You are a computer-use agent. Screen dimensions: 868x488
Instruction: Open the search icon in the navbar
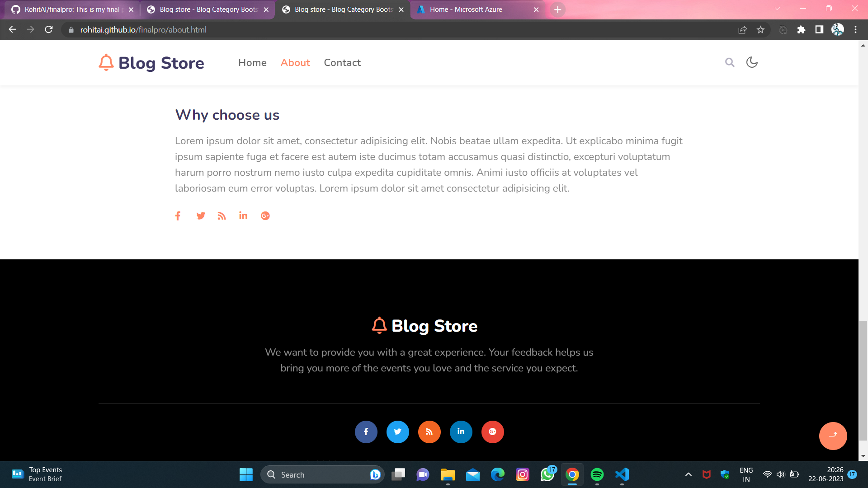730,62
